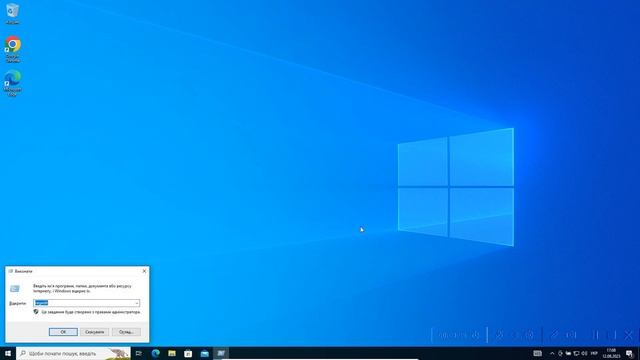640x360 pixels.
Task: Click OK in the Run dialog
Action: [x=63, y=332]
